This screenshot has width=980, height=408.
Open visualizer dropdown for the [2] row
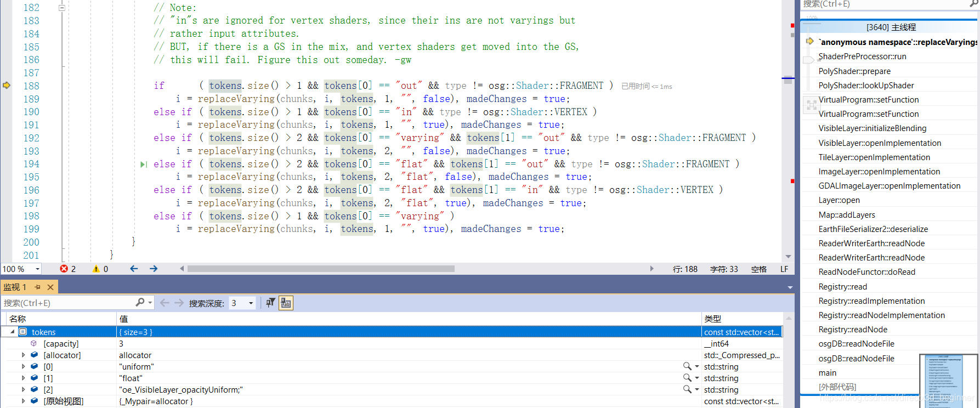coord(697,389)
